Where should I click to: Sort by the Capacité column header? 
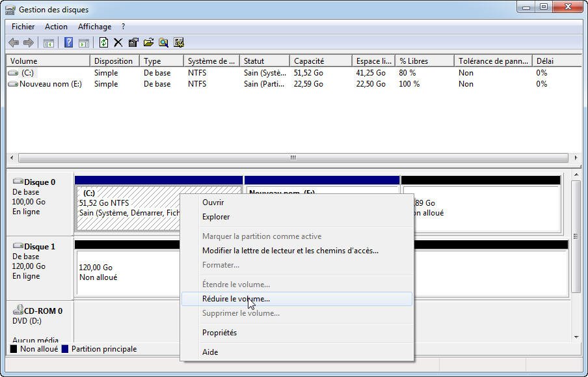click(x=308, y=61)
